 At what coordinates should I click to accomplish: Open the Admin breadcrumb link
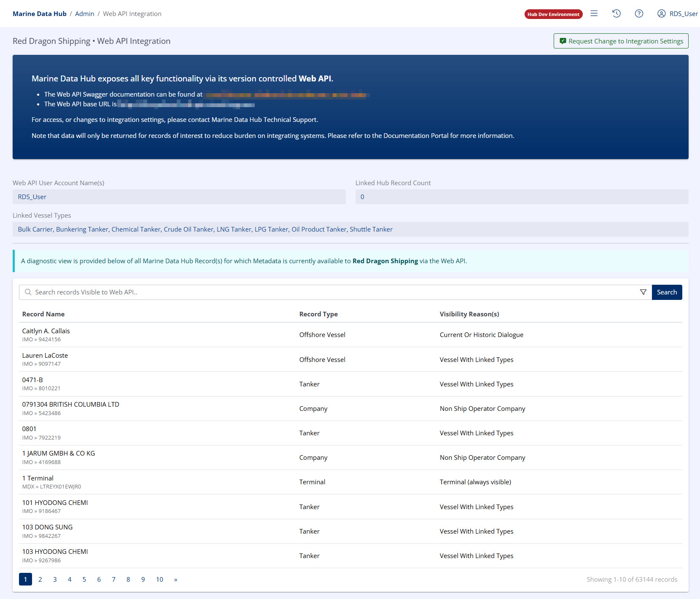84,13
